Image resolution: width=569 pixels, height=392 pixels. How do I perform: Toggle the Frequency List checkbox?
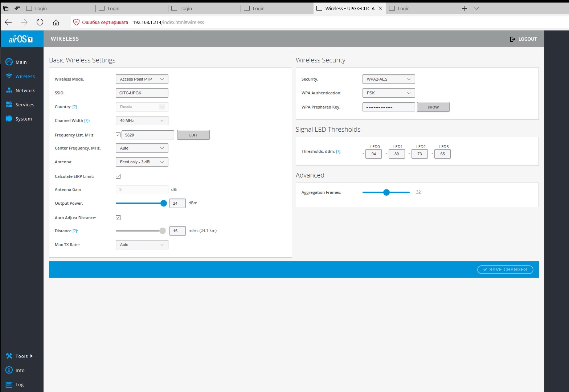click(118, 135)
